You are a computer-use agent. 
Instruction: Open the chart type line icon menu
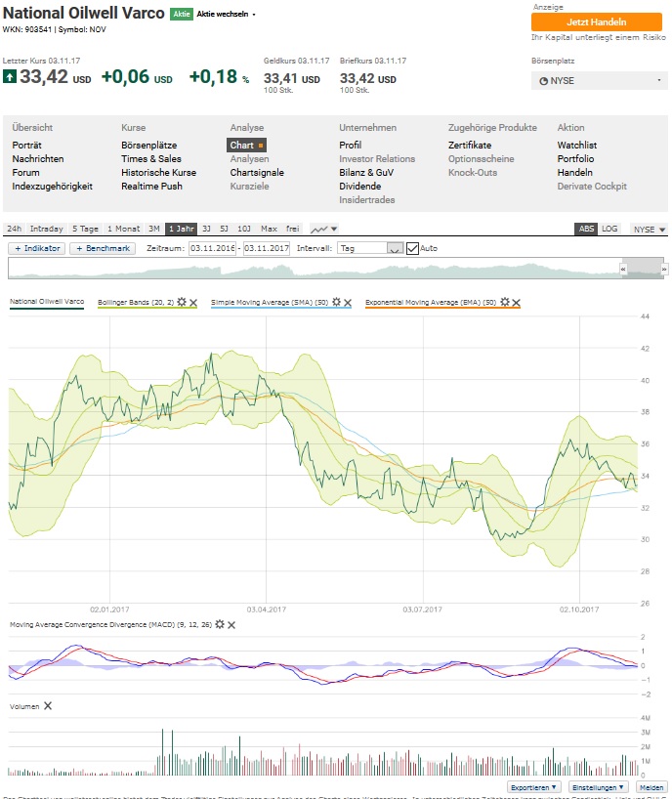click(324, 229)
